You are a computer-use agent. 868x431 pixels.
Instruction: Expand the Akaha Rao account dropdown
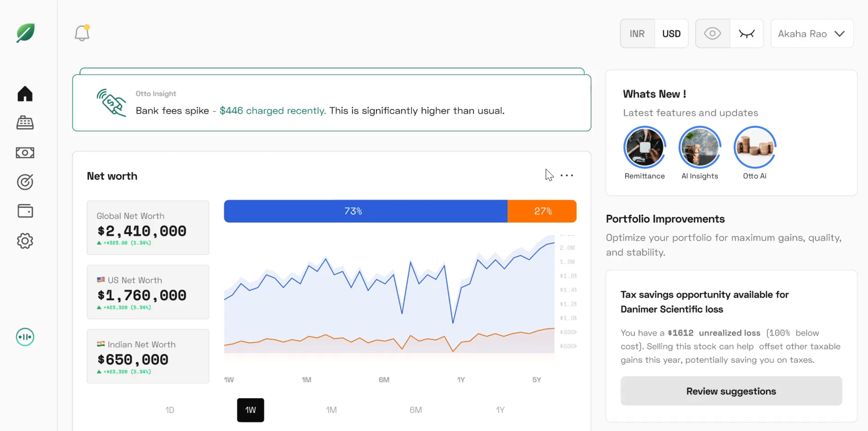click(812, 34)
